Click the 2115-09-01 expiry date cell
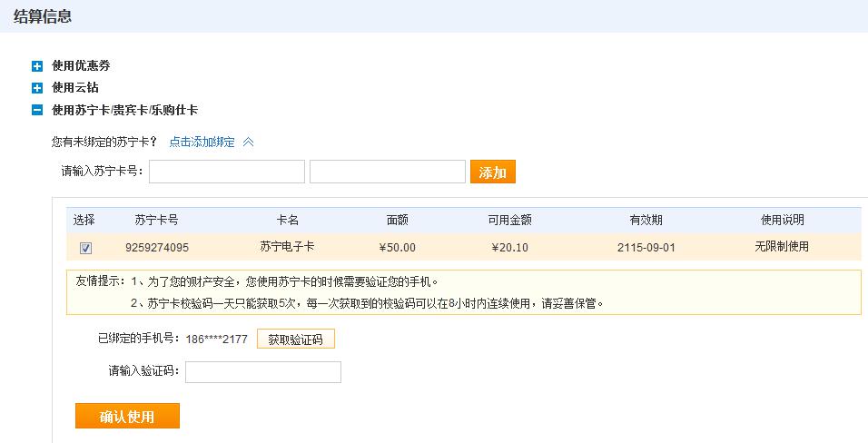The image size is (868, 443). tap(646, 248)
